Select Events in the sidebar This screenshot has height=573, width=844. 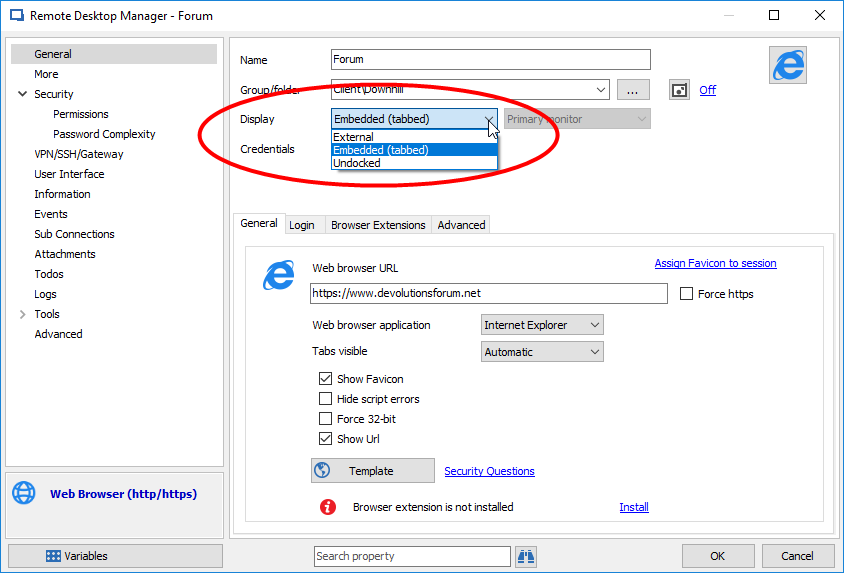coord(51,214)
